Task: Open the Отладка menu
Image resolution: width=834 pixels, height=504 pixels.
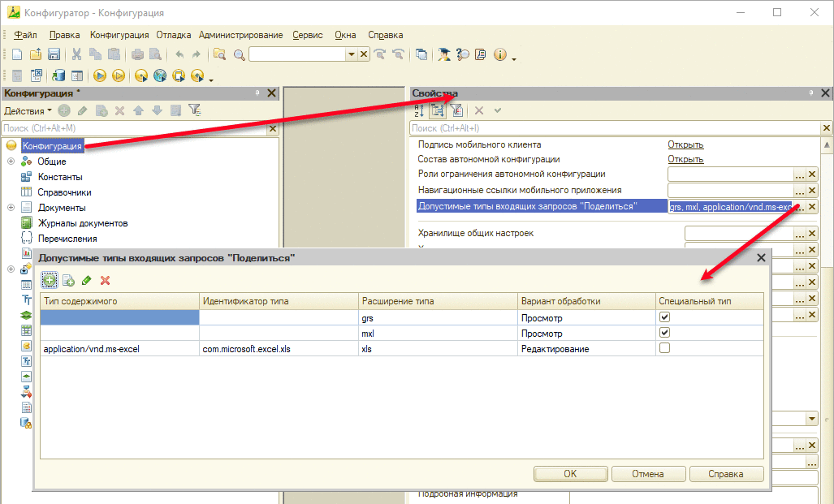Action: (174, 35)
